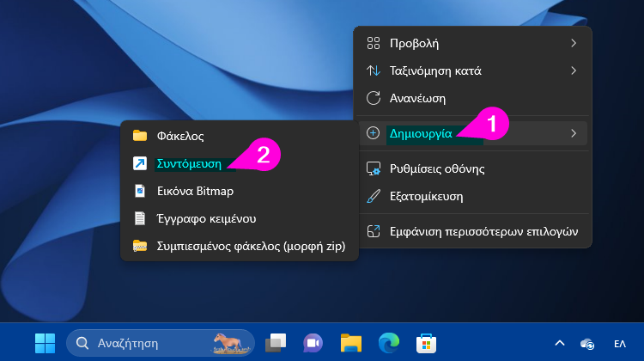Image resolution: width=644 pixels, height=361 pixels.
Task: Create a new Φάκελος
Action: (240, 136)
